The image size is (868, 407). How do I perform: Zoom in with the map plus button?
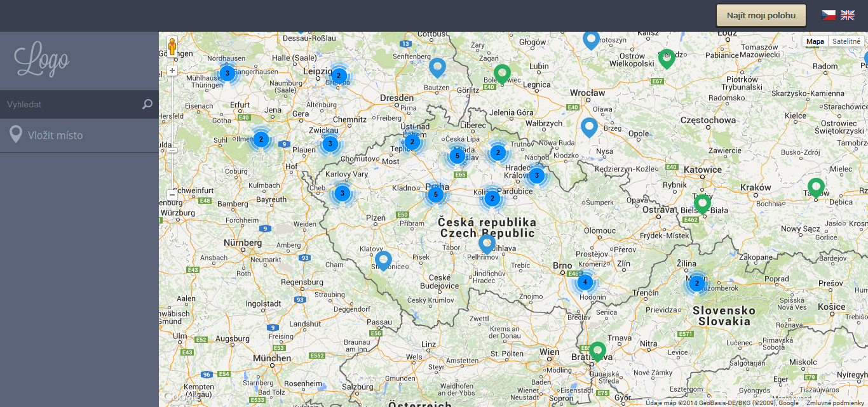(172, 70)
